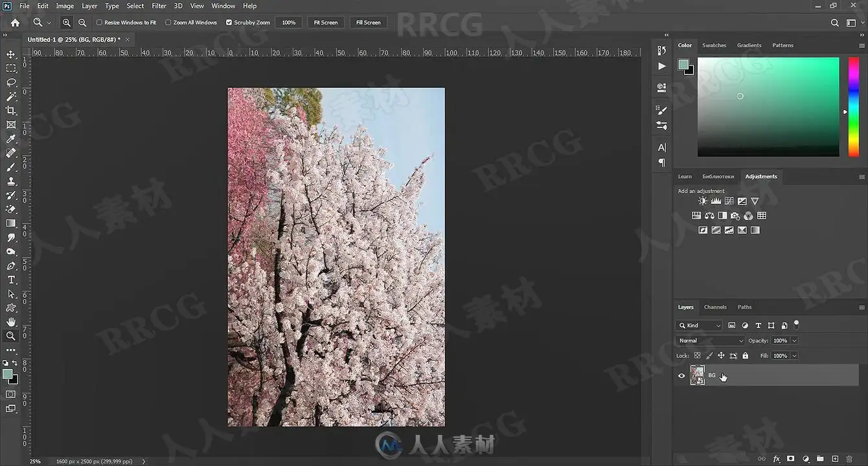Screen dimensions: 868x466
Task: Select the Smudge tool
Action: point(11,238)
